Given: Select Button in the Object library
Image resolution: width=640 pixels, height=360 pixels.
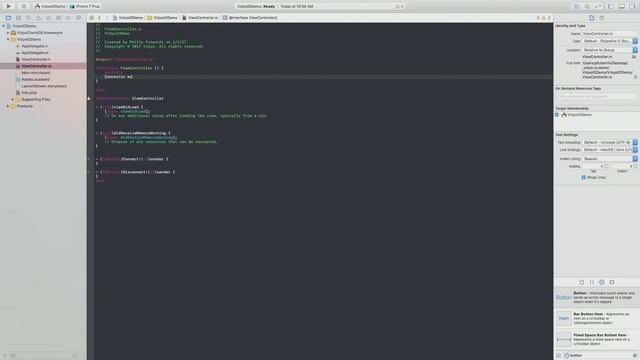Looking at the screenshot, I should [597, 297].
